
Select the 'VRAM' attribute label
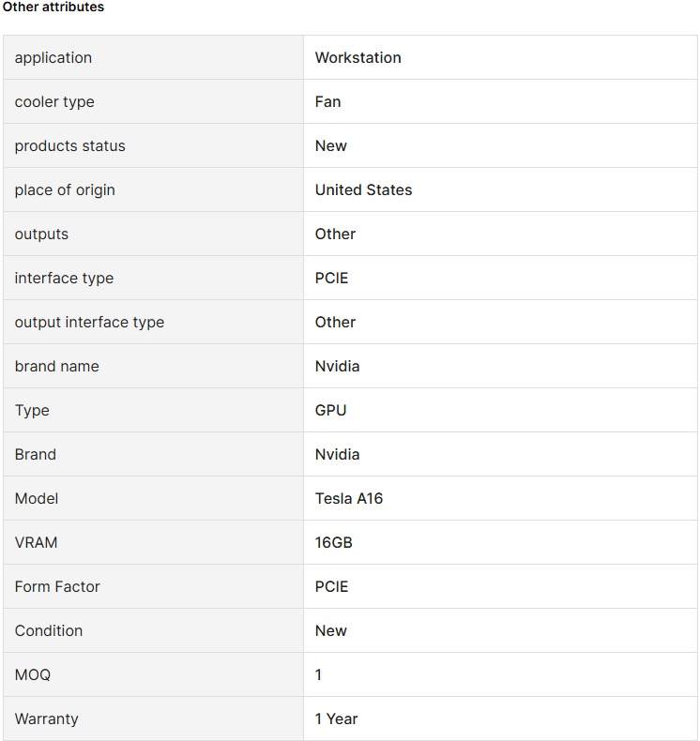[36, 542]
